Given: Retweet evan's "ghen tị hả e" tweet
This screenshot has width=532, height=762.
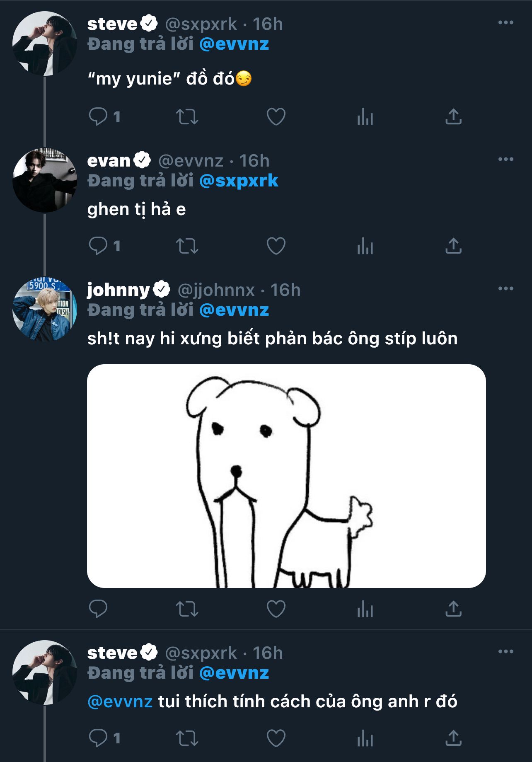Looking at the screenshot, I should tap(187, 246).
